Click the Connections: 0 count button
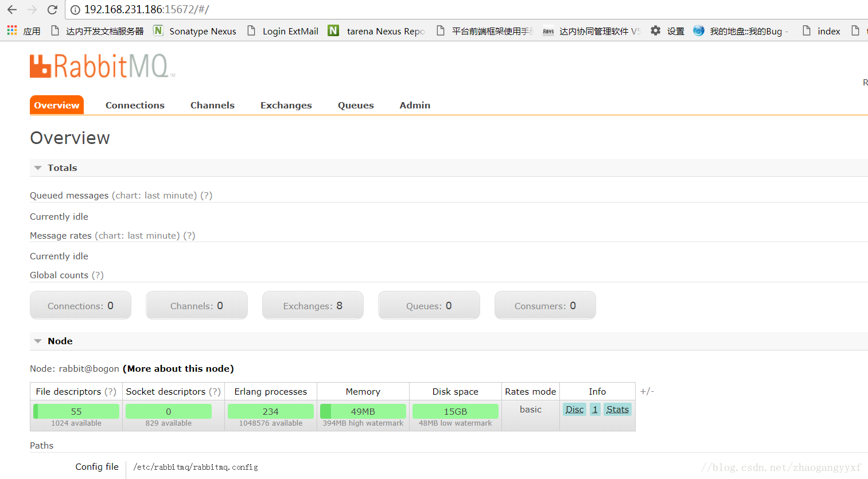The width and height of the screenshot is (868, 479). coord(80,305)
